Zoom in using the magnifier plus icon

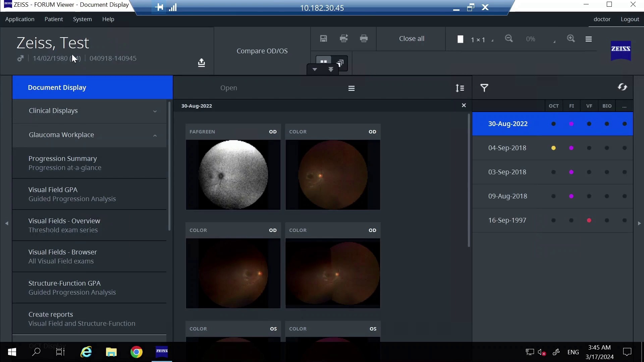coord(571,39)
